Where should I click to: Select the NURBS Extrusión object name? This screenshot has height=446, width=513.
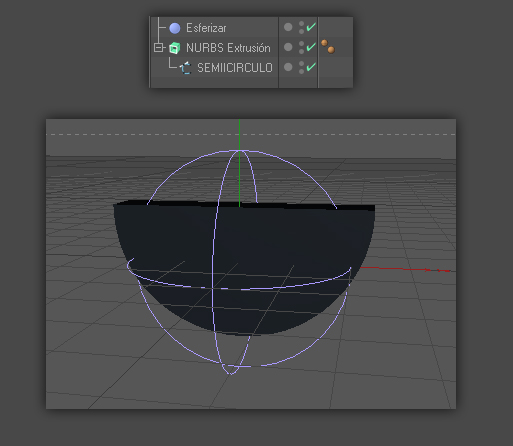(x=228, y=48)
